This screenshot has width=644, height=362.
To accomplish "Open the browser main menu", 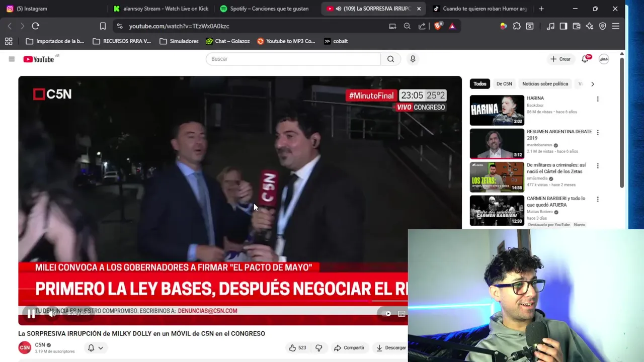I will tap(616, 26).
